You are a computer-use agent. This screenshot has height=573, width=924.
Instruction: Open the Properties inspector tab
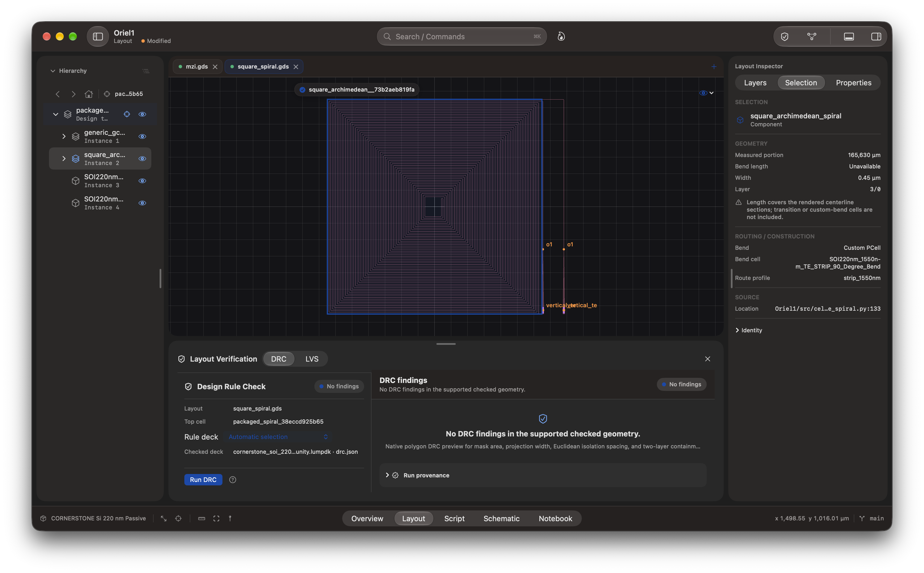[853, 83]
